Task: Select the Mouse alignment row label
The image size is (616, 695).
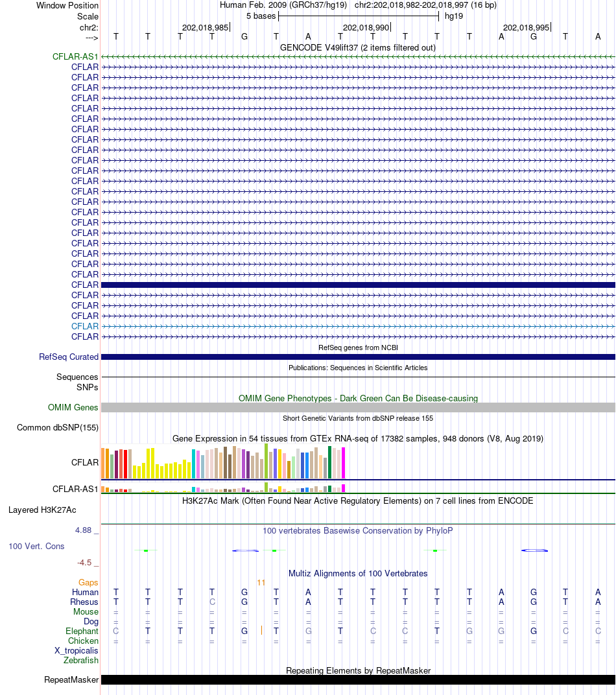Action: [x=86, y=611]
